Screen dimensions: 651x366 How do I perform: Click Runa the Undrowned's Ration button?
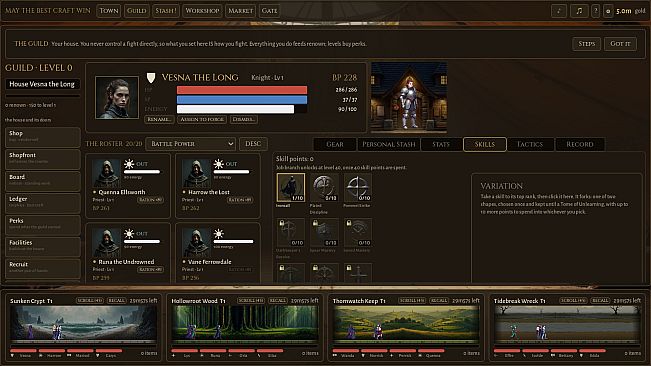tap(150, 270)
